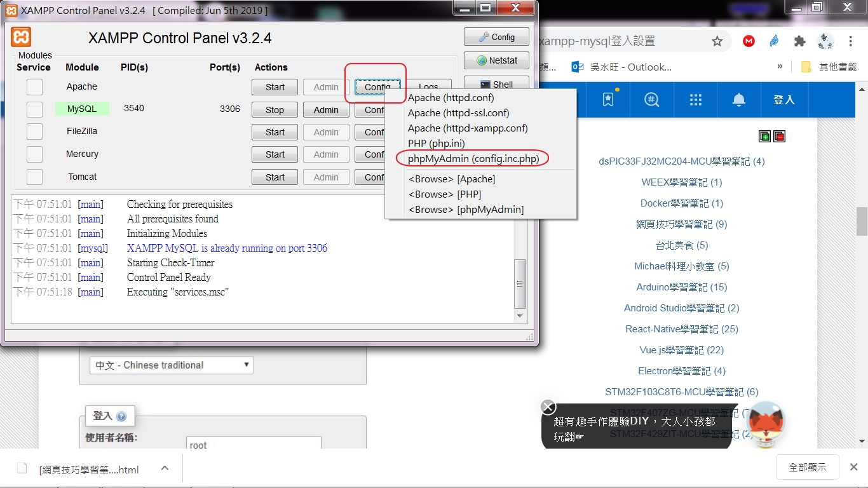Click the dsPIC33FJ32MC204-MCU學習筆記 link
Viewport: 868px width, 488px height.
coord(682,161)
